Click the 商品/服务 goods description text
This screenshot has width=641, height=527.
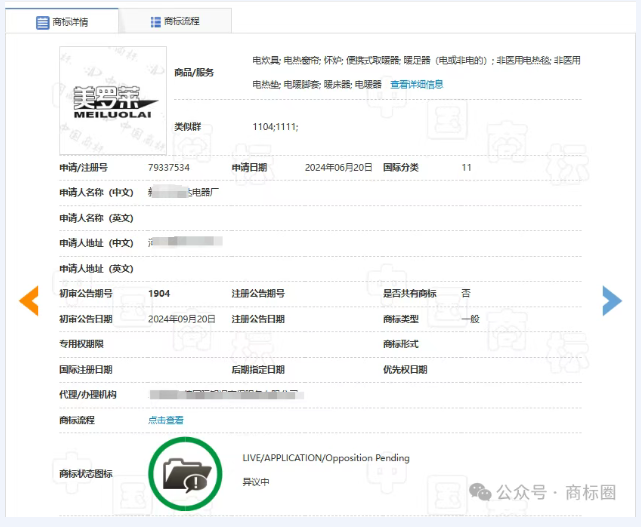tap(415, 61)
